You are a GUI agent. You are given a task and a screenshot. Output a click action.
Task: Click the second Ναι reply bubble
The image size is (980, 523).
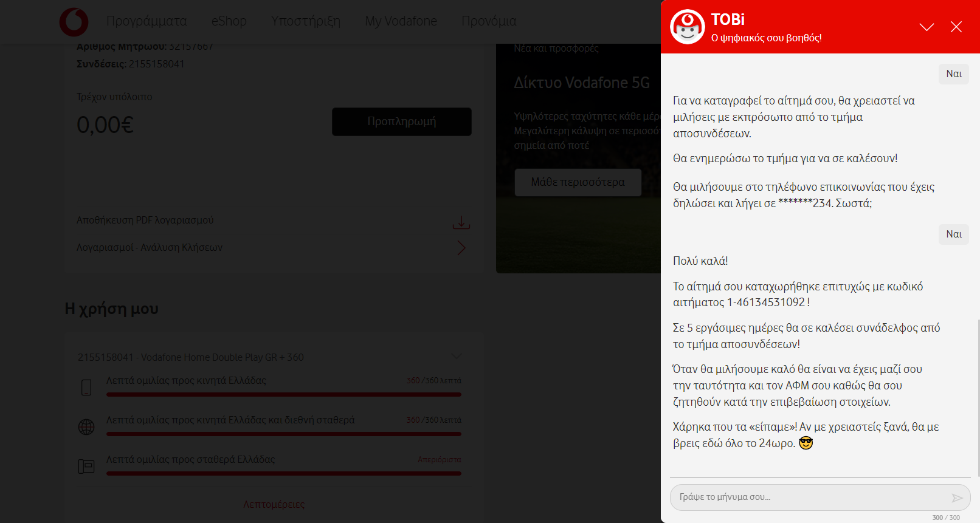(x=954, y=234)
